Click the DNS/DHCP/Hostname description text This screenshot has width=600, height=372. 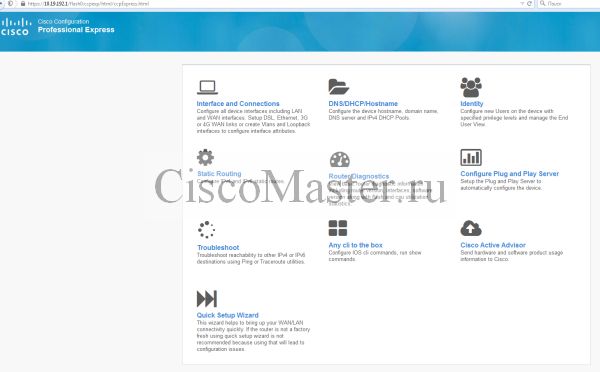point(383,114)
